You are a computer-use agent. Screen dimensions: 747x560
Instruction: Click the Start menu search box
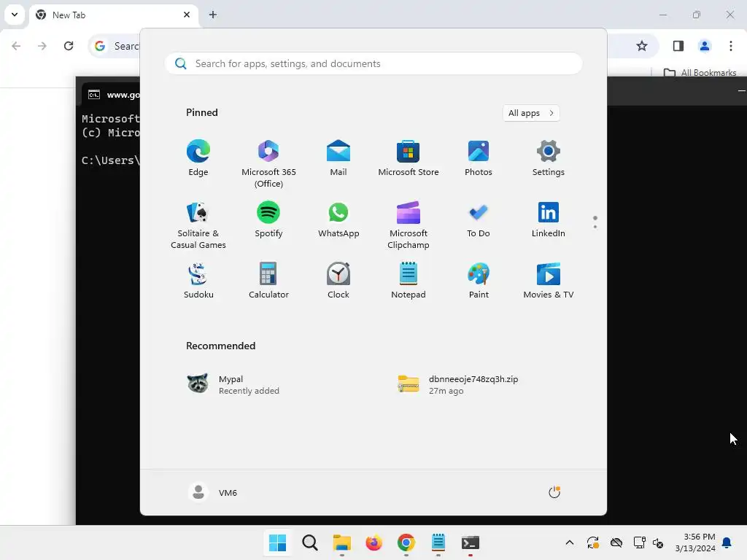[373, 64]
